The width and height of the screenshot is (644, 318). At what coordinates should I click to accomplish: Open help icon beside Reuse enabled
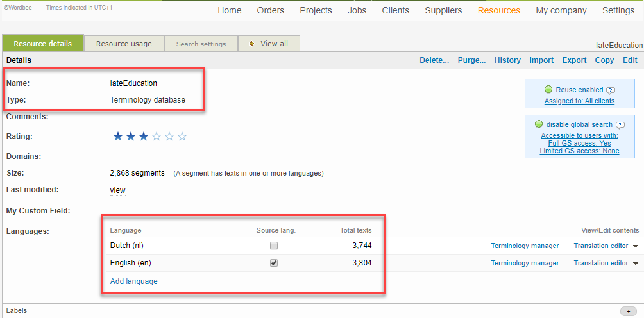611,90
